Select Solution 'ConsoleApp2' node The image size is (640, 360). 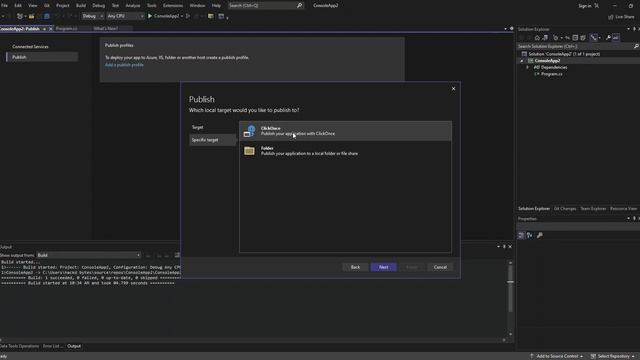[x=564, y=54]
